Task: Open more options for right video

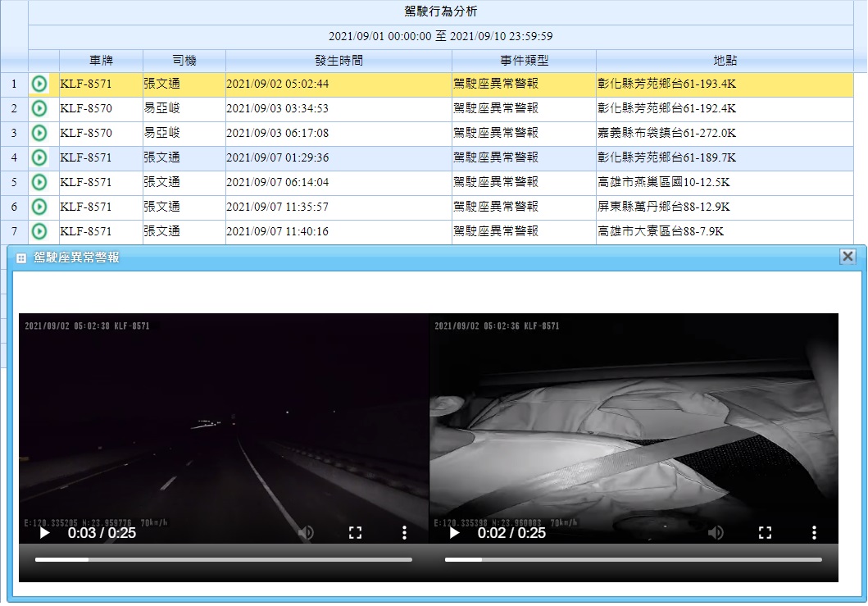Action: coord(814,533)
